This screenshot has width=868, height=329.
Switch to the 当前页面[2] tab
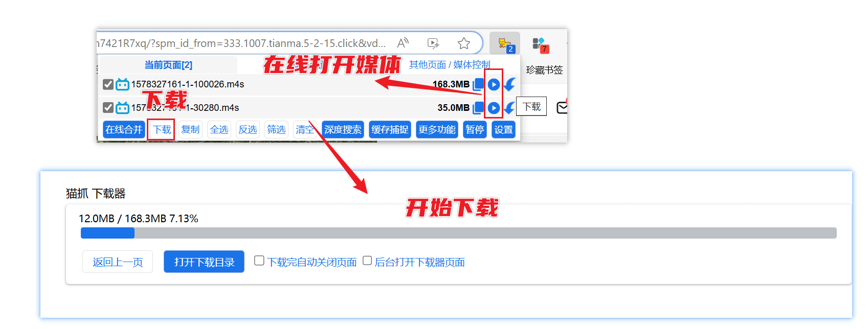(168, 65)
